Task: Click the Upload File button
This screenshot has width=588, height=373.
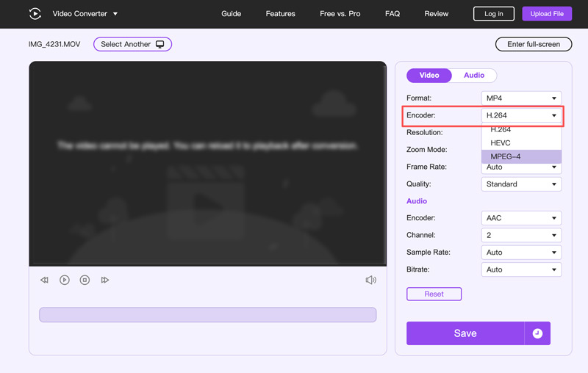Action: click(x=547, y=14)
